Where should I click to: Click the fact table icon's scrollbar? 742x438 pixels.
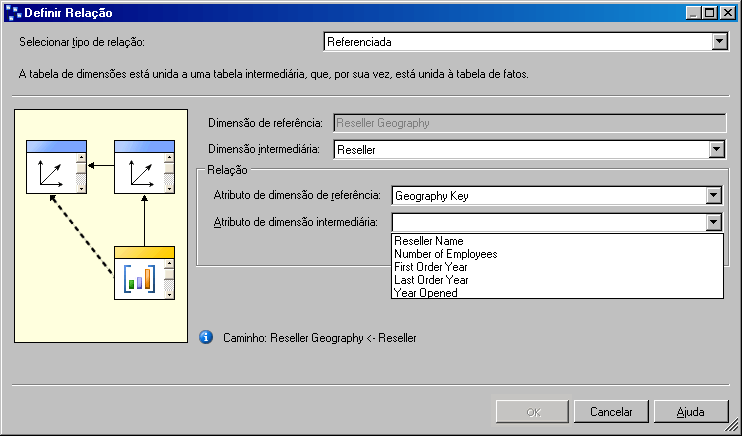(x=169, y=279)
